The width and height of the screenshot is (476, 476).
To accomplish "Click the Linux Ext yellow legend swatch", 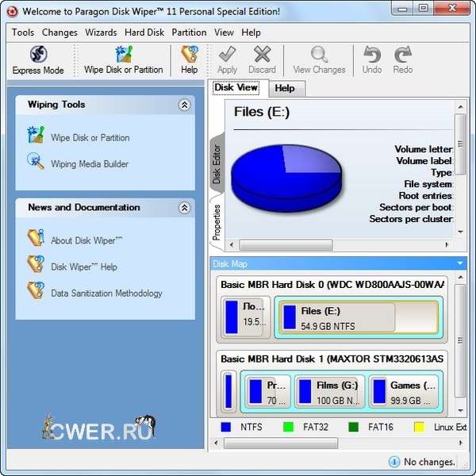I will pyautogui.click(x=419, y=427).
